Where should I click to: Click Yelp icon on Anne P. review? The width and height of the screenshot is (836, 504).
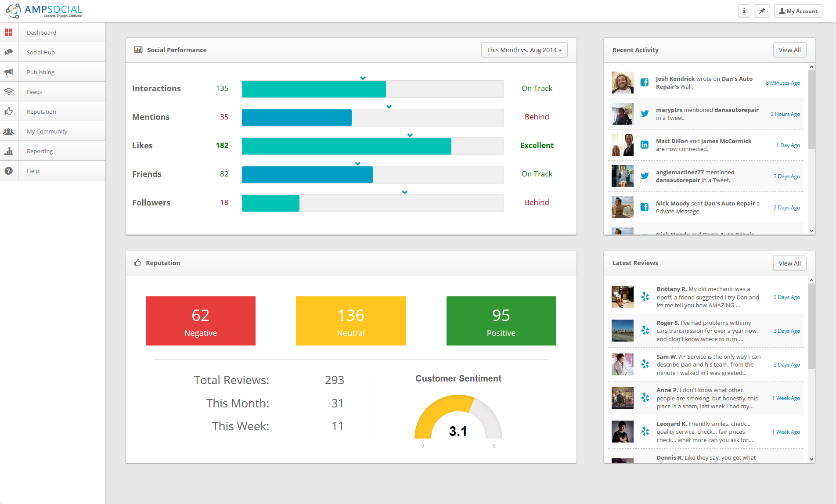coord(645,397)
